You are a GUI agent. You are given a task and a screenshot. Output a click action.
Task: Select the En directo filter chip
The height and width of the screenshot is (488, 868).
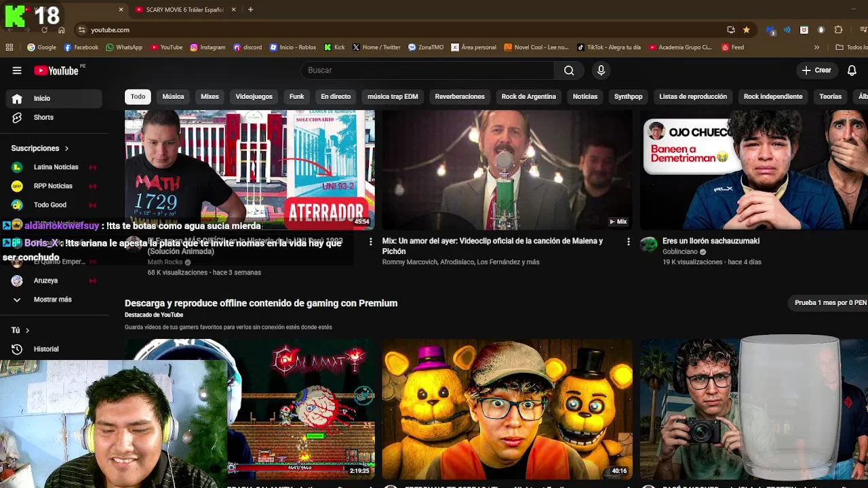click(x=336, y=97)
